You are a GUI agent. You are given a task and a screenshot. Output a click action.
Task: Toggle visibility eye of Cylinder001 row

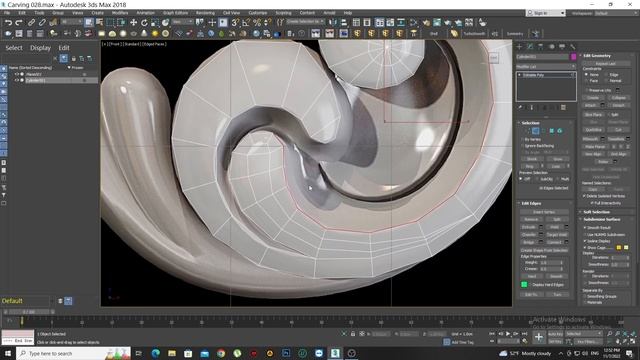(17, 80)
